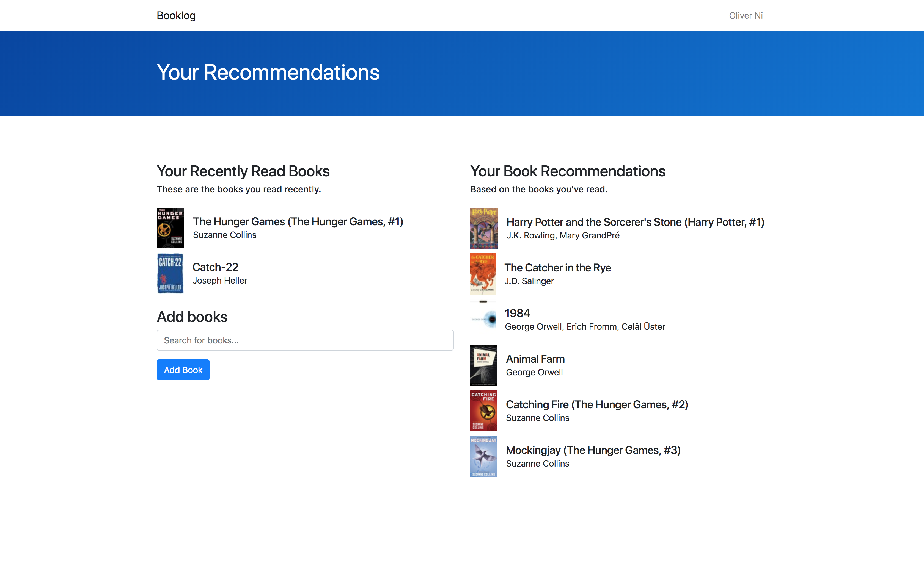Screen dimensions: 924x577
Task: Open the Animal Farm recommendation title
Action: pyautogui.click(x=535, y=359)
